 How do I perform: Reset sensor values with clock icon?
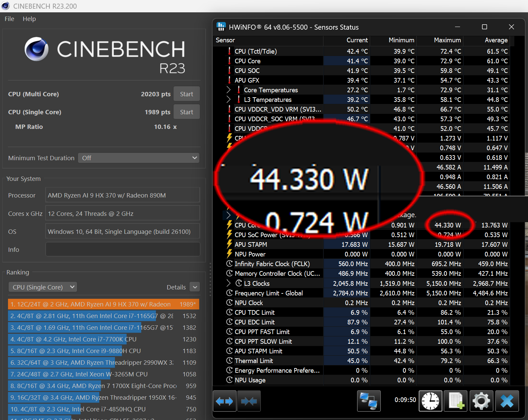(430, 401)
